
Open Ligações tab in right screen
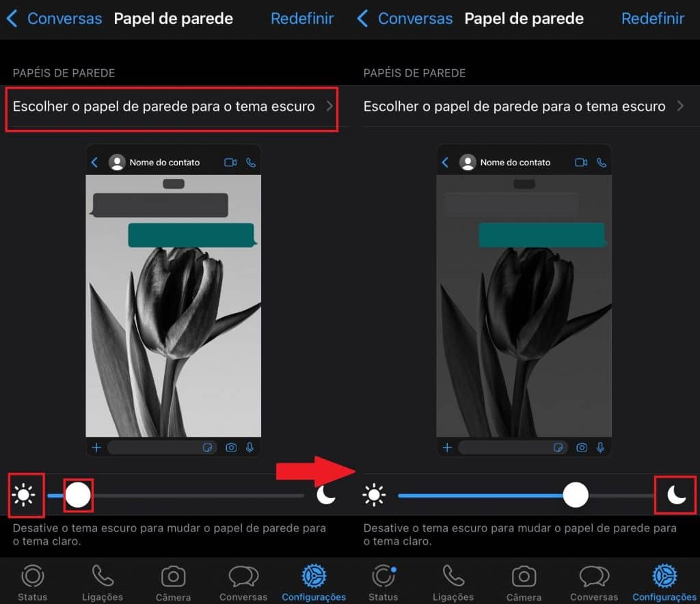[x=453, y=583]
